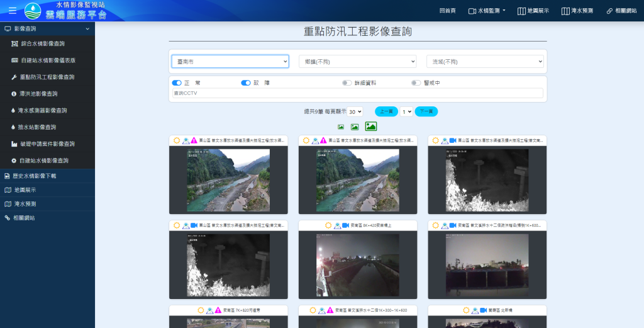Click the map locator icon on 曾文溪排水十二佃滯洪箱涵 card
Screen dimensions: 644x328
click(445, 225)
